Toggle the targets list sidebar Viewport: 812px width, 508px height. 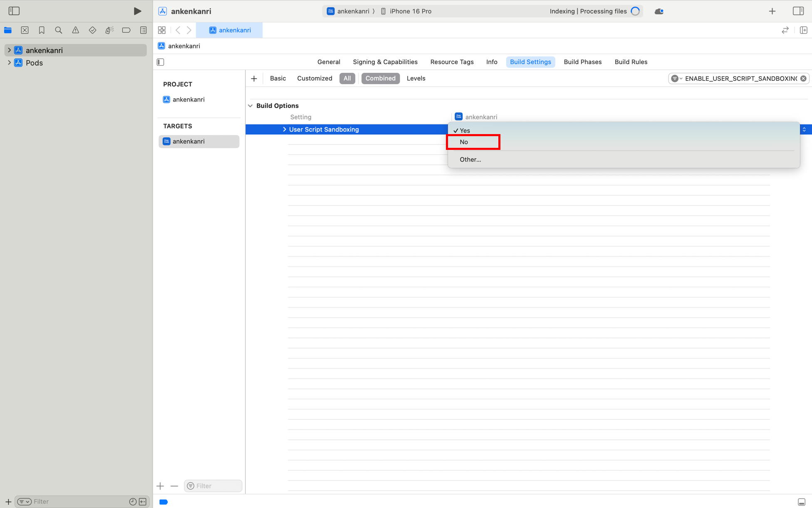(161, 62)
